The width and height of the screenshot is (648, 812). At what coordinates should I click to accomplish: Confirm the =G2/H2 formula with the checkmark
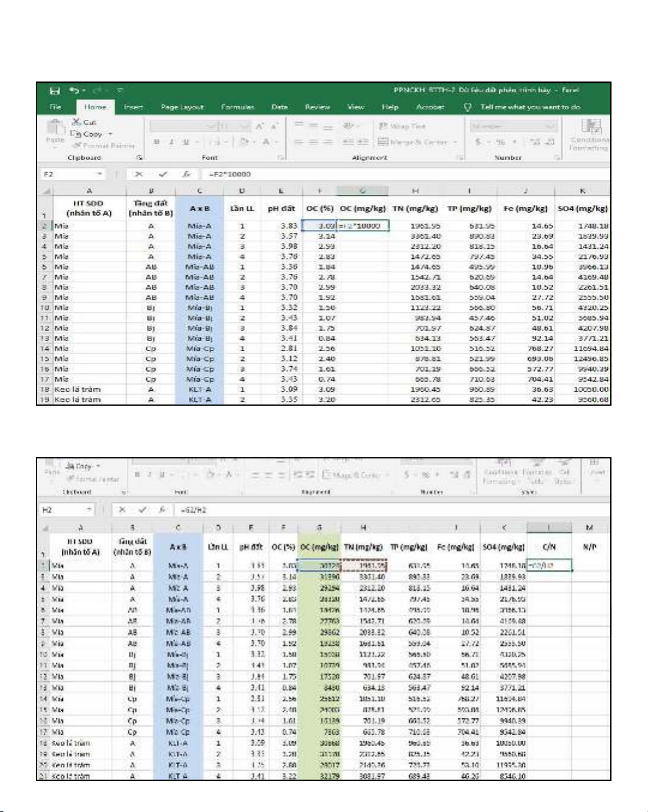[143, 510]
